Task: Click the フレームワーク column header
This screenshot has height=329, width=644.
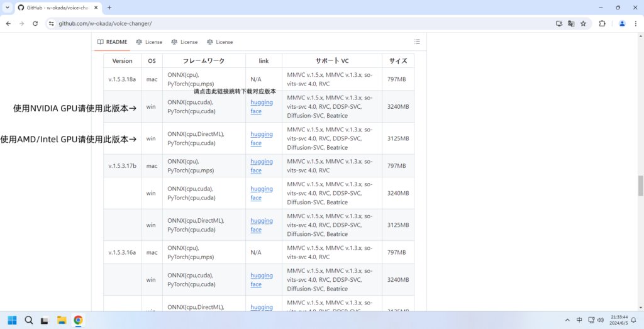Action: [x=204, y=61]
